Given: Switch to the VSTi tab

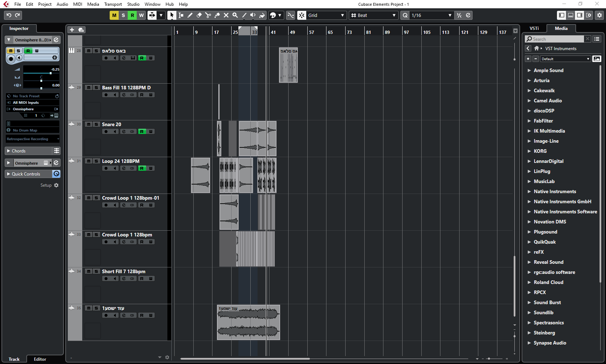Looking at the screenshot, I should (534, 28).
